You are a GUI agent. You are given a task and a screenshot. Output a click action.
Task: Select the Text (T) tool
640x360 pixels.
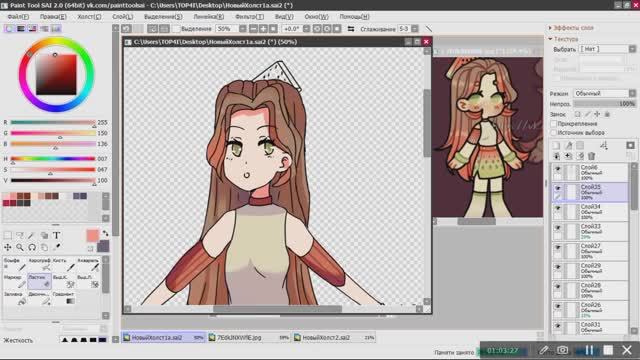56,235
